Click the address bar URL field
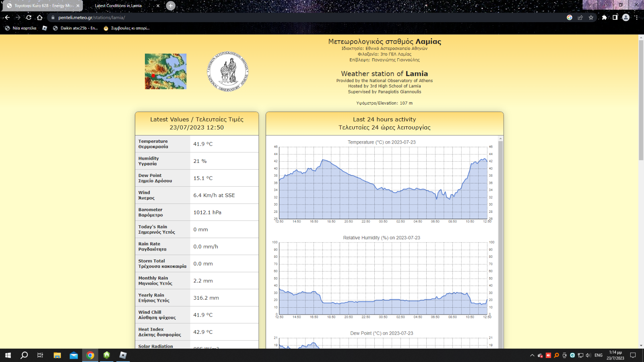This screenshot has width=644, height=362. pos(306,17)
